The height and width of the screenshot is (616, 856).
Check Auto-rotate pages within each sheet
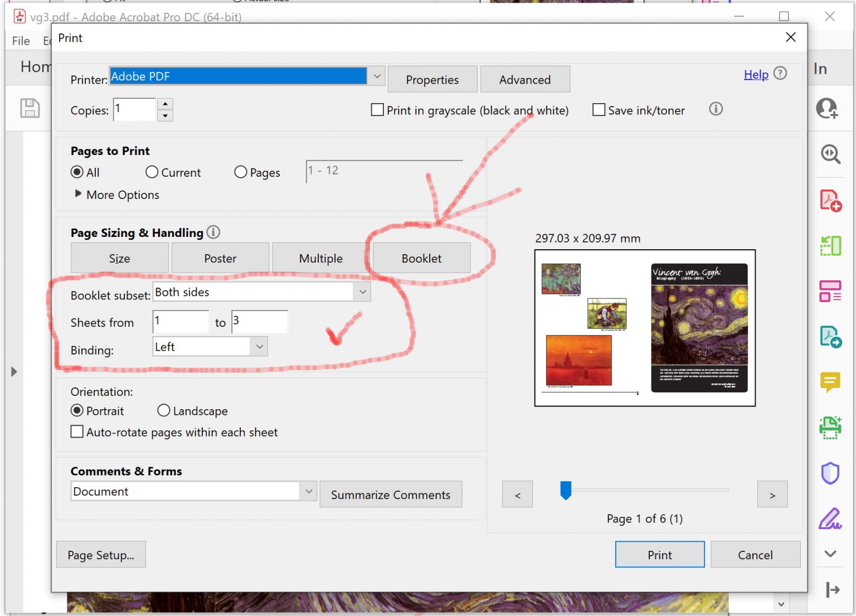coord(77,431)
